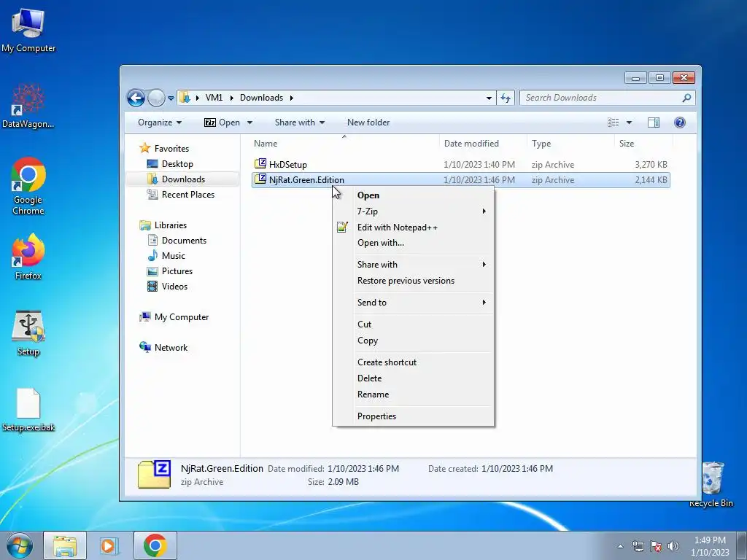Show hidden tray icons arrow
This screenshot has width=747, height=560.
coord(620,546)
